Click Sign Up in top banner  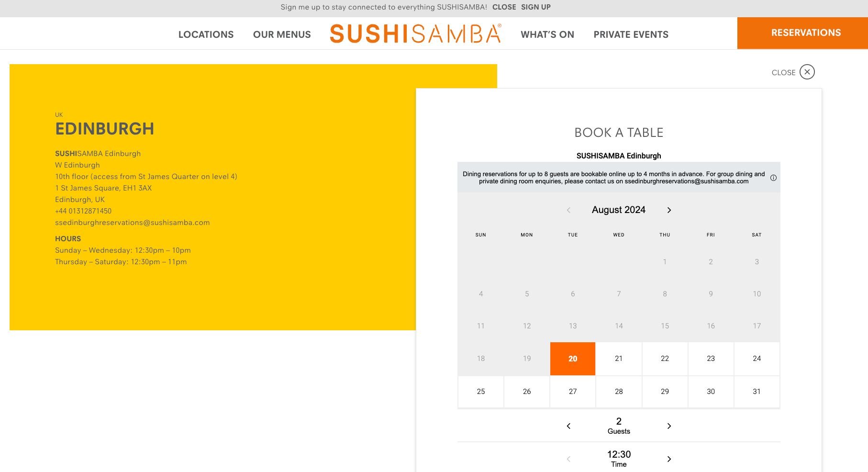[535, 7]
